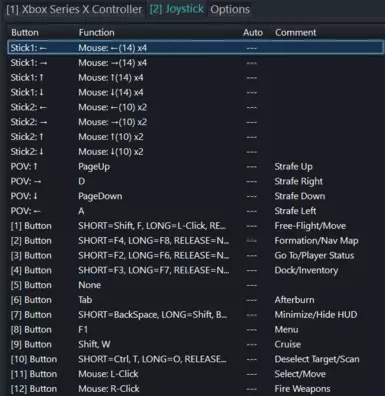This screenshot has height=396, width=385.
Task: Click the Mouse: →(14) x4 function cell
Action: 112,63
